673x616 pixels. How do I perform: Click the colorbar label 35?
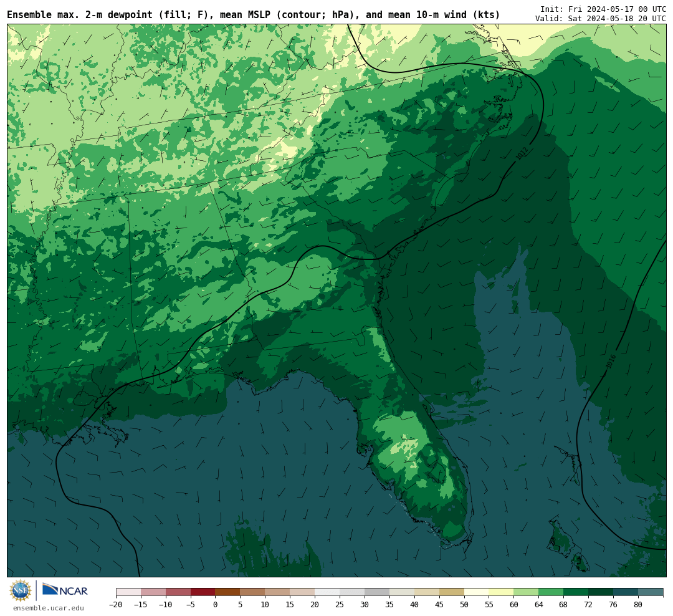click(389, 604)
